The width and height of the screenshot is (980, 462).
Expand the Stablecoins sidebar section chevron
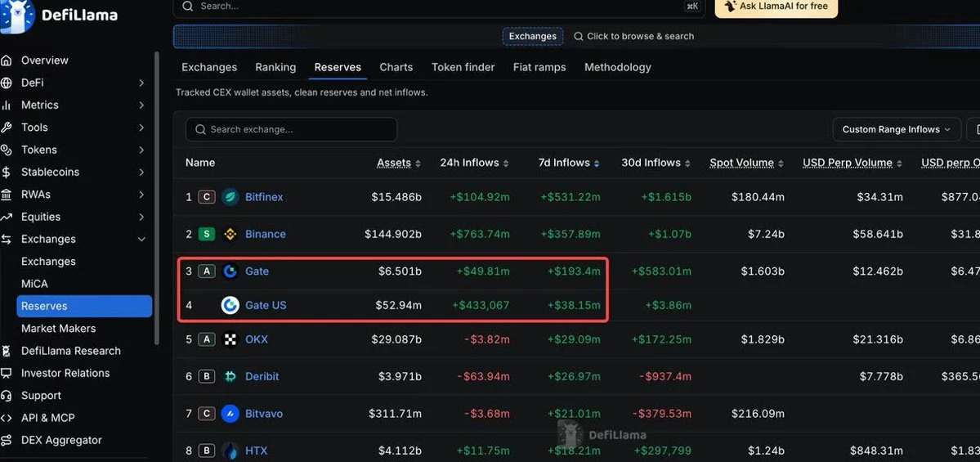tap(142, 172)
